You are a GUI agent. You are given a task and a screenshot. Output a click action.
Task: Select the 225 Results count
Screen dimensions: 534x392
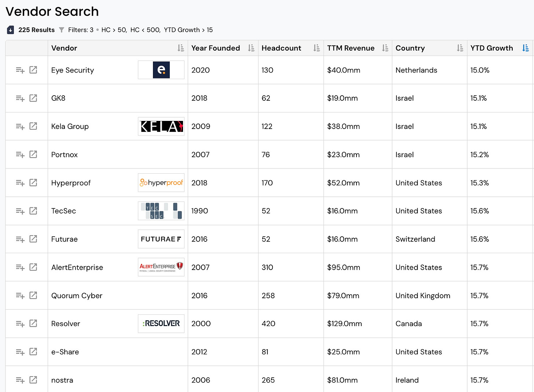36,30
